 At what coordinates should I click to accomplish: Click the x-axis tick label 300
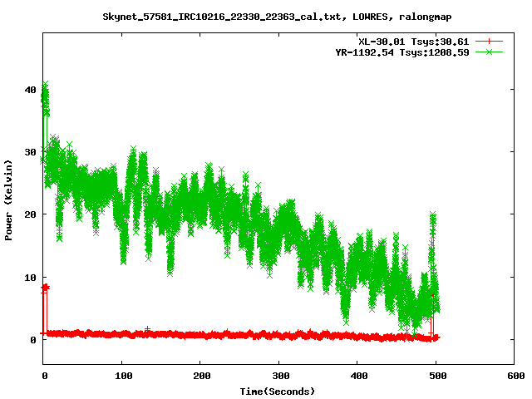click(281, 376)
